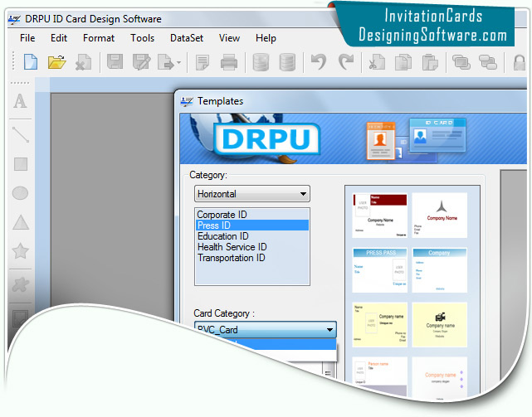Pick the Rectangle shape tool
532x417 pixels.
(20, 164)
